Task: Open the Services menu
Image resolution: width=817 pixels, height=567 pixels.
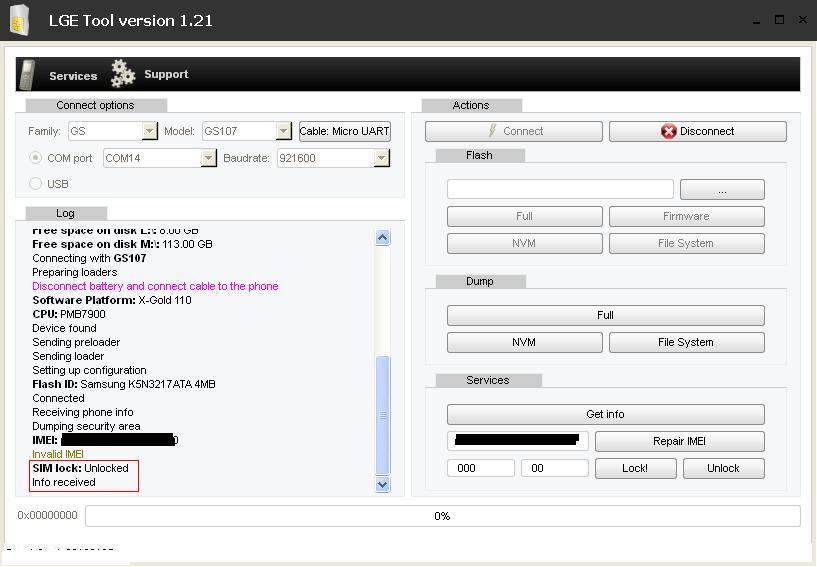Action: pos(73,76)
